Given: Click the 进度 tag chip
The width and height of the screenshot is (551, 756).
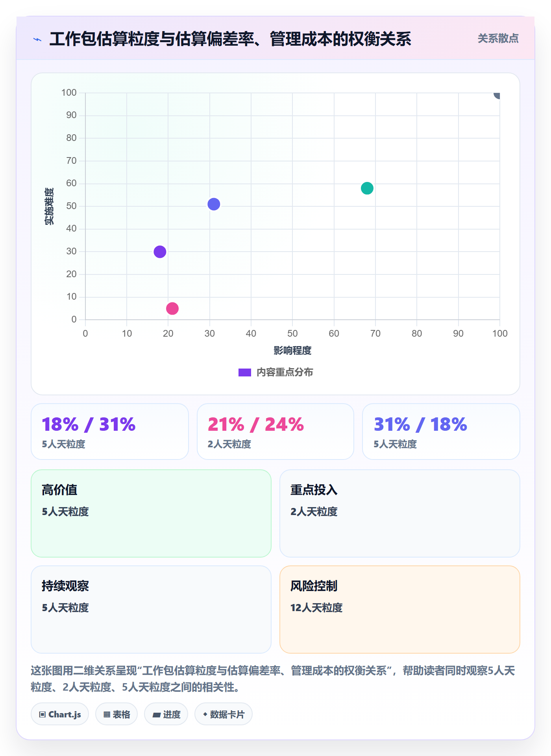Looking at the screenshot, I should (x=166, y=714).
